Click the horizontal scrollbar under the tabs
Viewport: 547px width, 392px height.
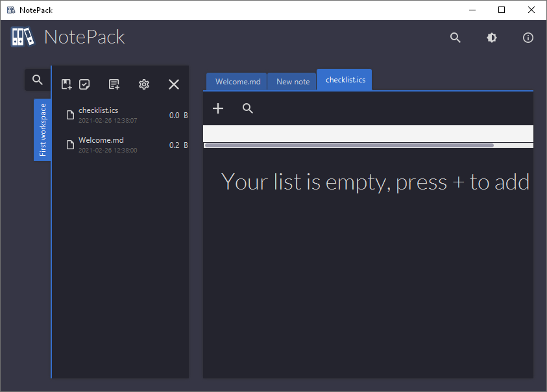click(x=346, y=145)
